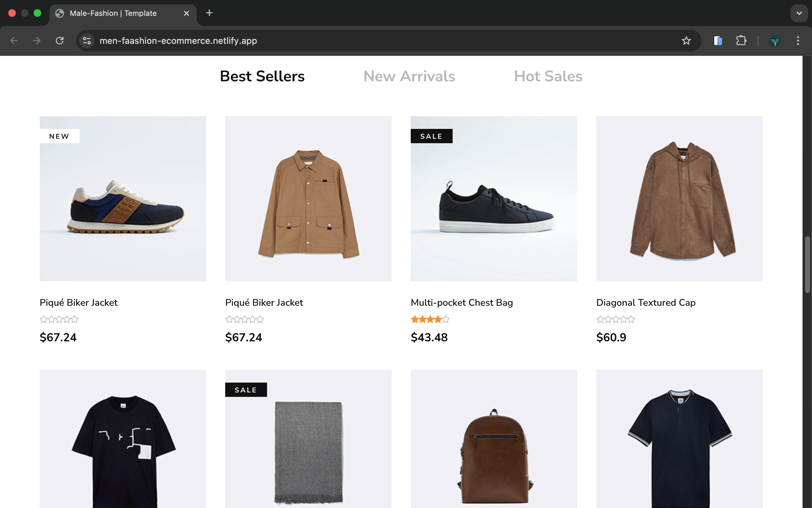Open the Extensions puzzle icon

(x=741, y=41)
